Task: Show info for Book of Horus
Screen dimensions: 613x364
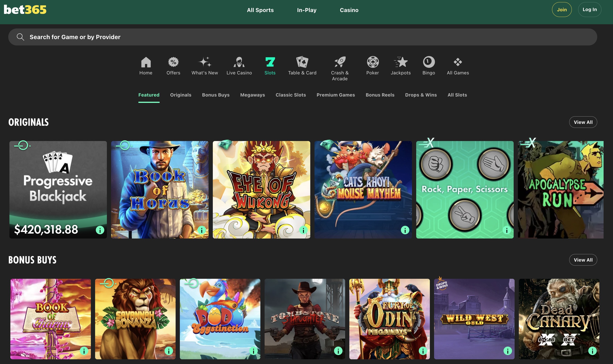Action: click(x=202, y=230)
